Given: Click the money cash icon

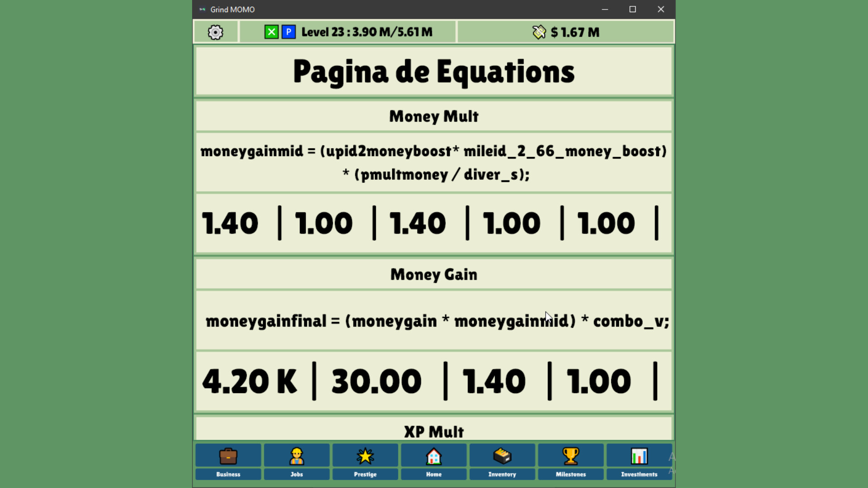Looking at the screenshot, I should pos(539,32).
